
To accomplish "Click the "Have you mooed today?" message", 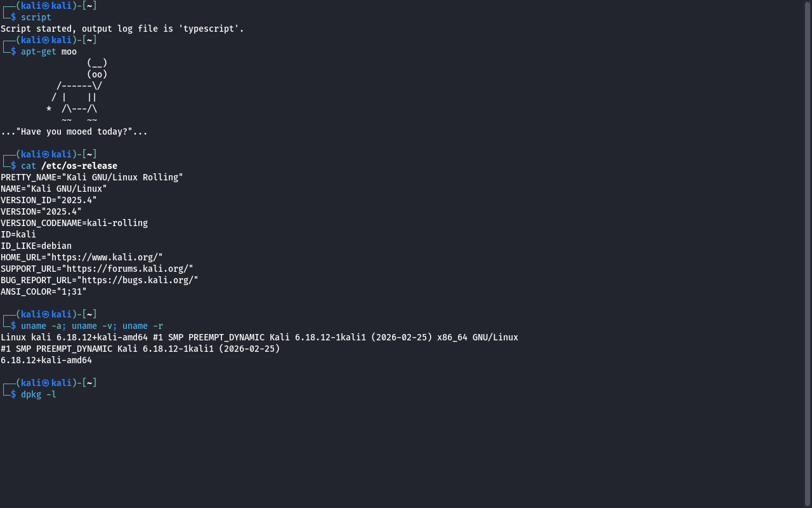I will click(x=74, y=131).
